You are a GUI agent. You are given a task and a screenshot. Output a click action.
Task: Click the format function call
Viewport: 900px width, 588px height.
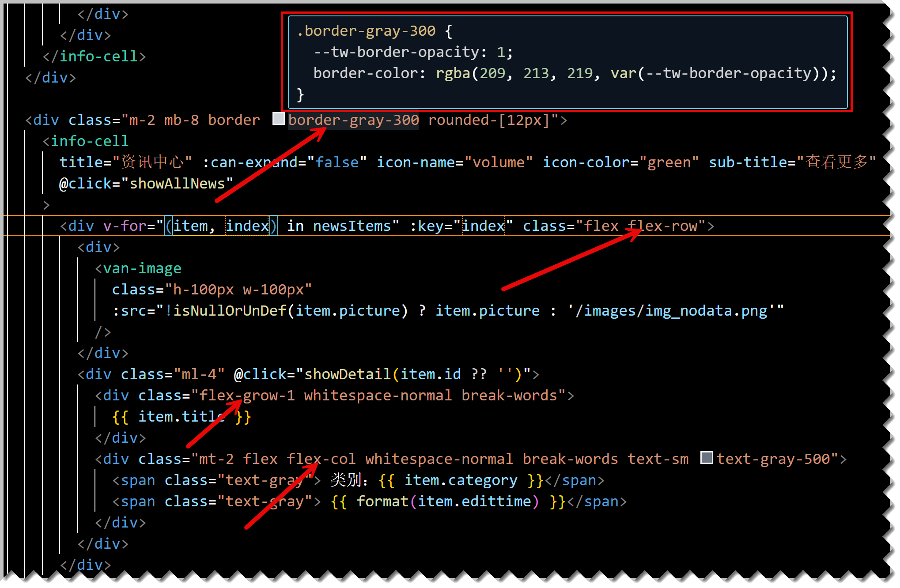(382, 501)
